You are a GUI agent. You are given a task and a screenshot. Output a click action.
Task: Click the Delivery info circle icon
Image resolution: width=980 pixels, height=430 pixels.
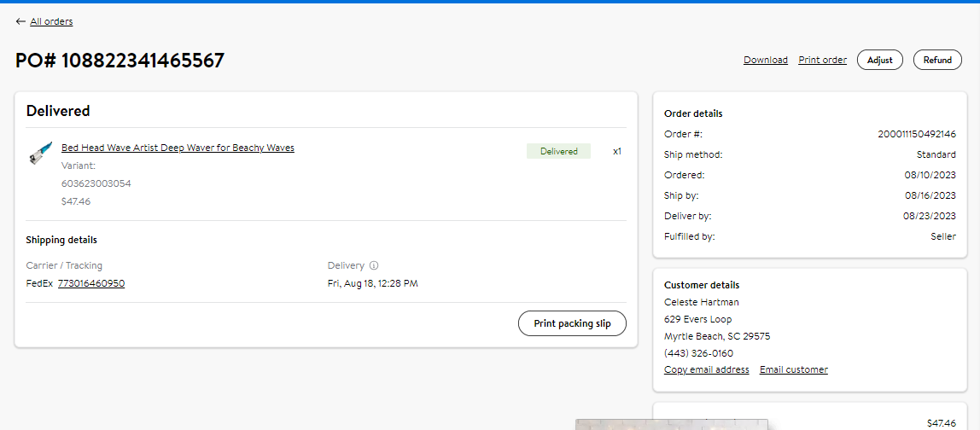[x=374, y=265]
